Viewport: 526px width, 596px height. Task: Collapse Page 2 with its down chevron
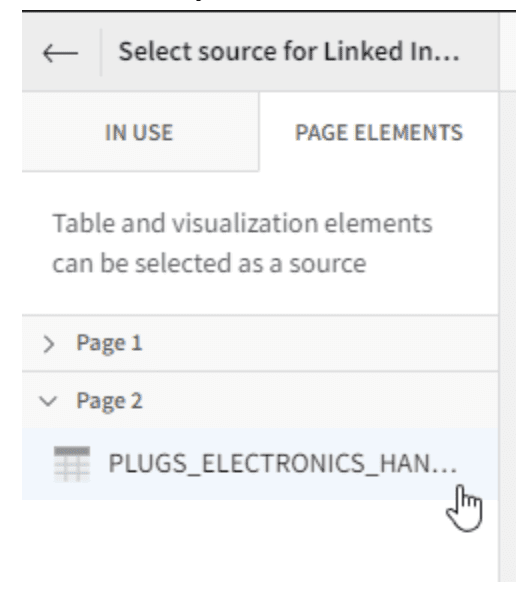[48, 401]
